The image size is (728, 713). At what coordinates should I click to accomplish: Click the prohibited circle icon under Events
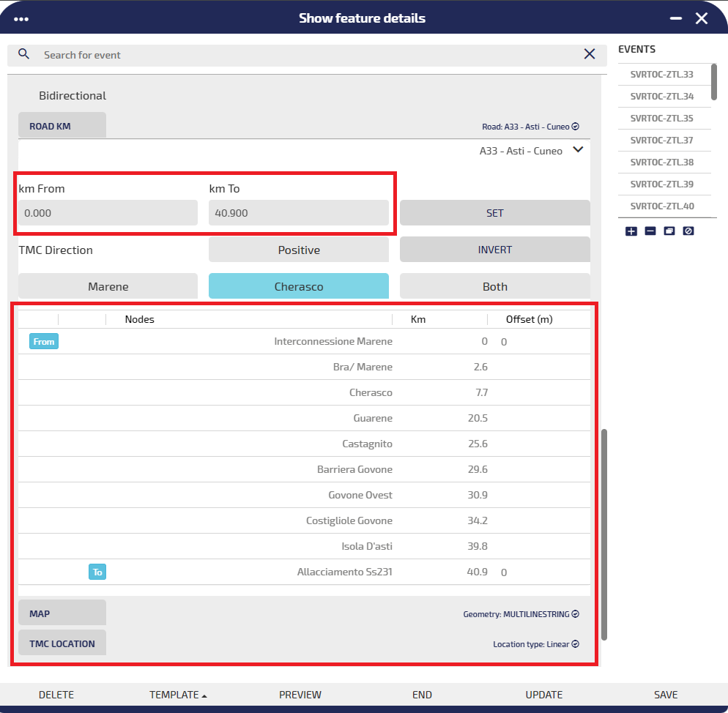click(688, 231)
